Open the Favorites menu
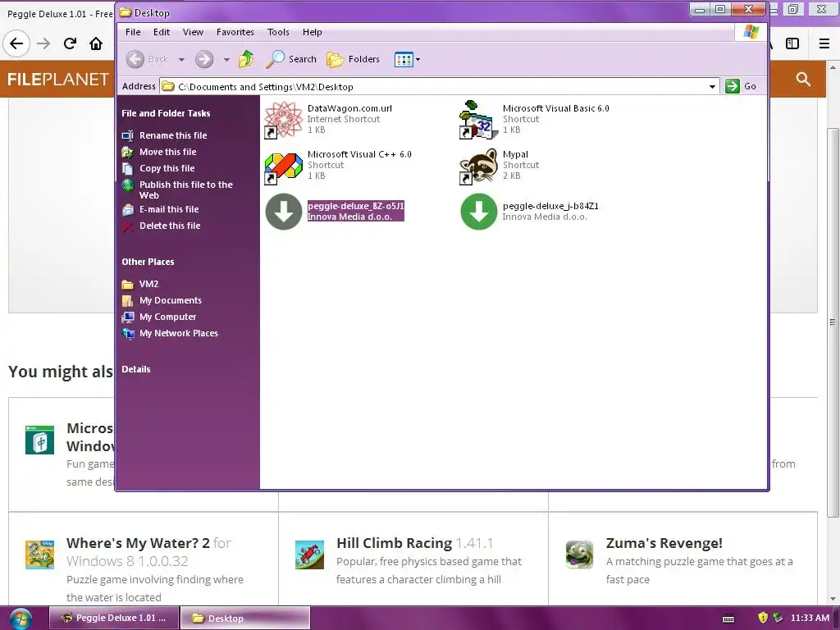Viewport: 840px width, 630px height. [x=235, y=32]
